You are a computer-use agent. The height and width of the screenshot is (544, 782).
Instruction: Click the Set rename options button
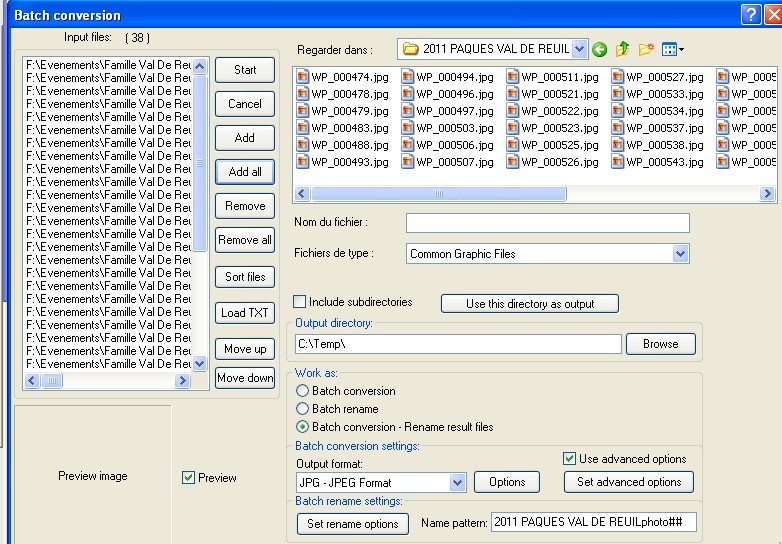[x=352, y=523]
